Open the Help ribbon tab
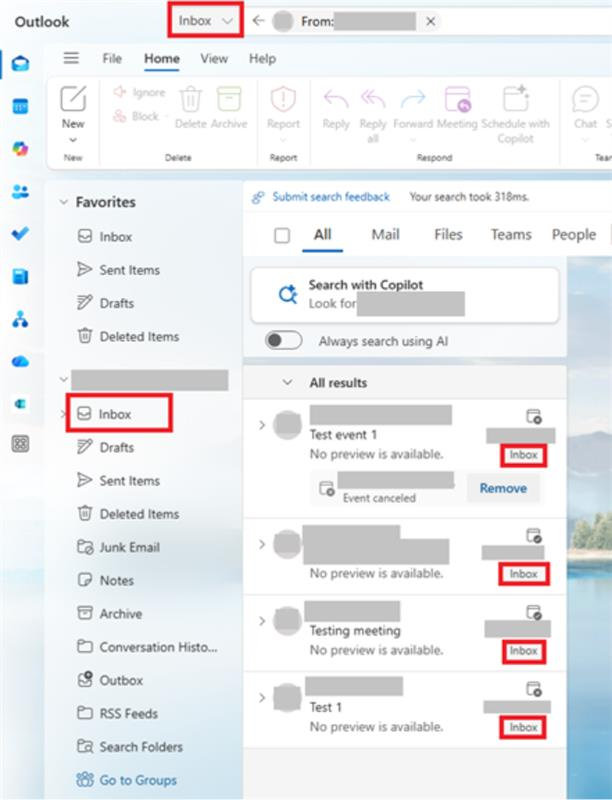The image size is (612, 800). point(262,59)
